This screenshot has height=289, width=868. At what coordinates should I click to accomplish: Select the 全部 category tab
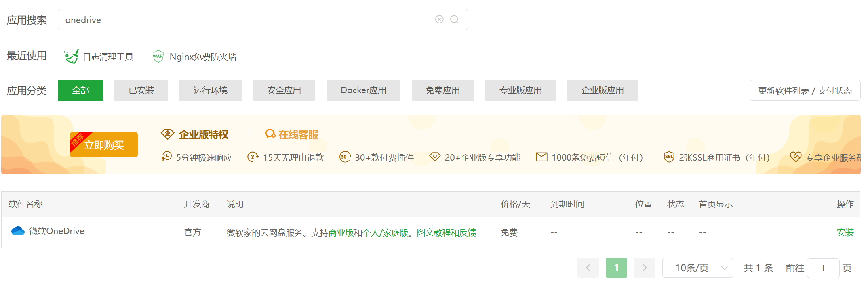tap(80, 90)
